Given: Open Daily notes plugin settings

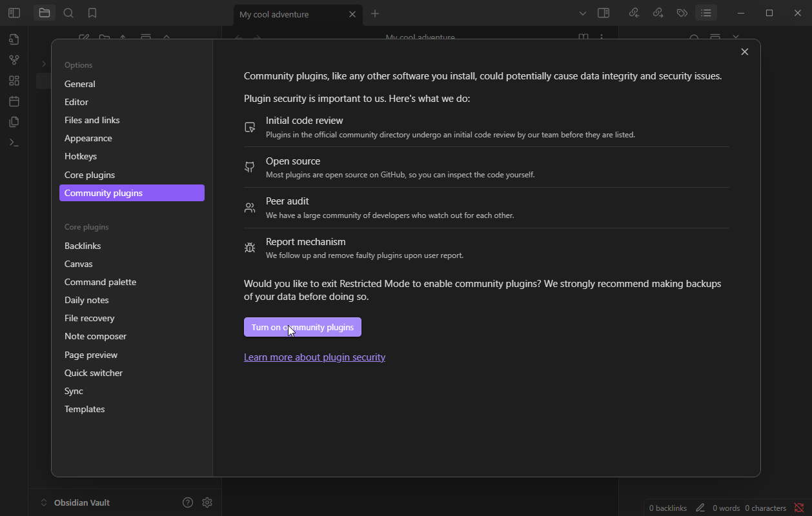Looking at the screenshot, I should coord(132,300).
